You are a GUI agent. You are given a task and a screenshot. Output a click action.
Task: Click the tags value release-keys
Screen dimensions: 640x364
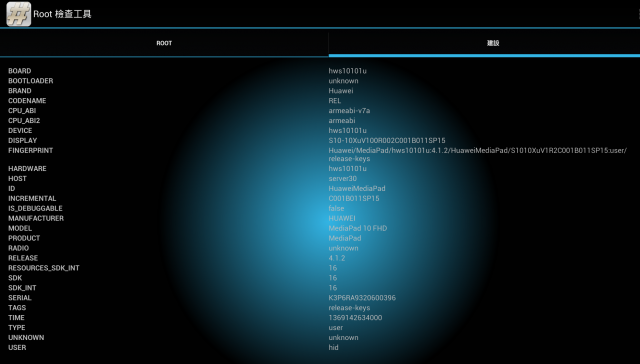point(349,308)
